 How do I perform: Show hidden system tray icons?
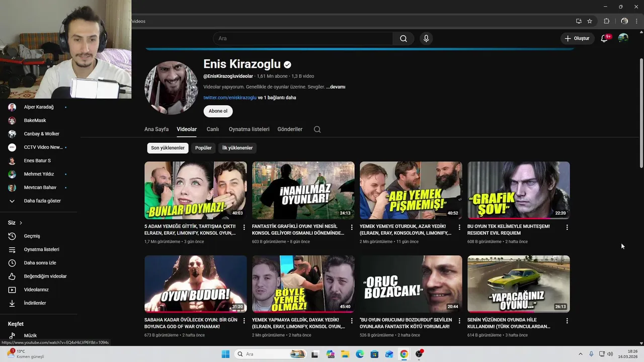582,354
